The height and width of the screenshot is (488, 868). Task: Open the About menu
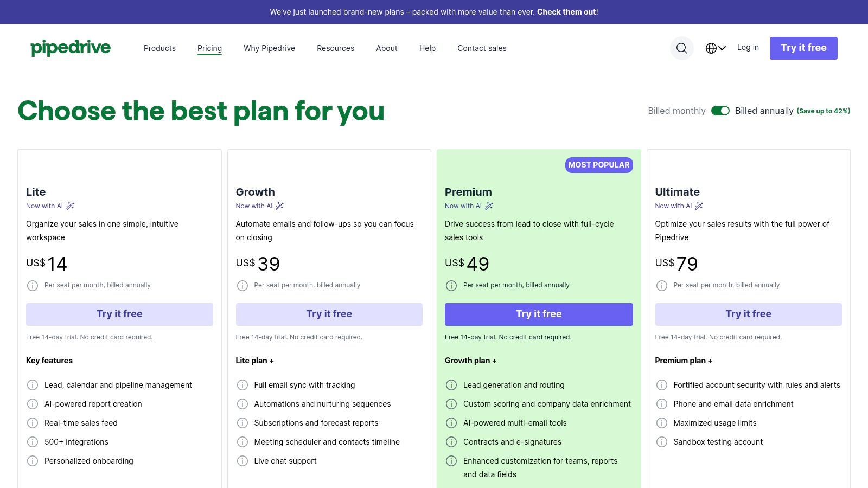[387, 48]
